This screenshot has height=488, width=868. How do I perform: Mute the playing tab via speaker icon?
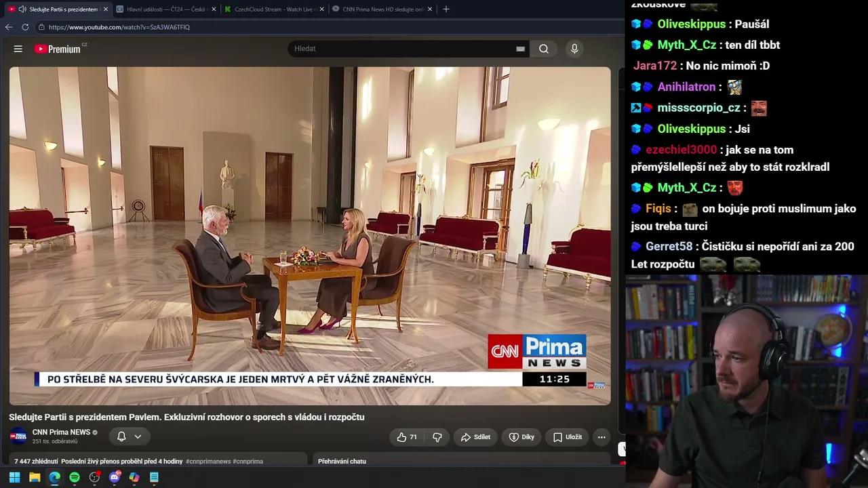point(22,9)
